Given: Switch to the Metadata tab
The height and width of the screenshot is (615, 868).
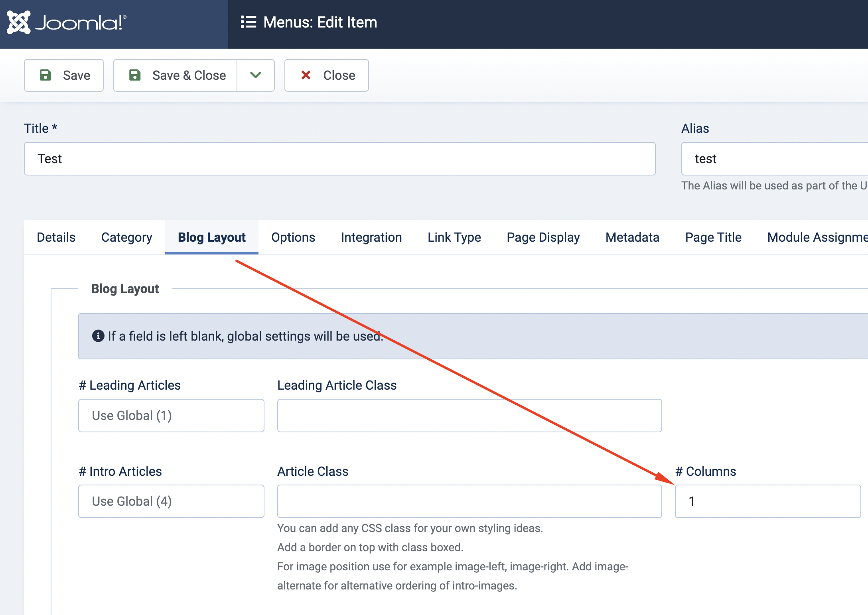Looking at the screenshot, I should coord(632,237).
